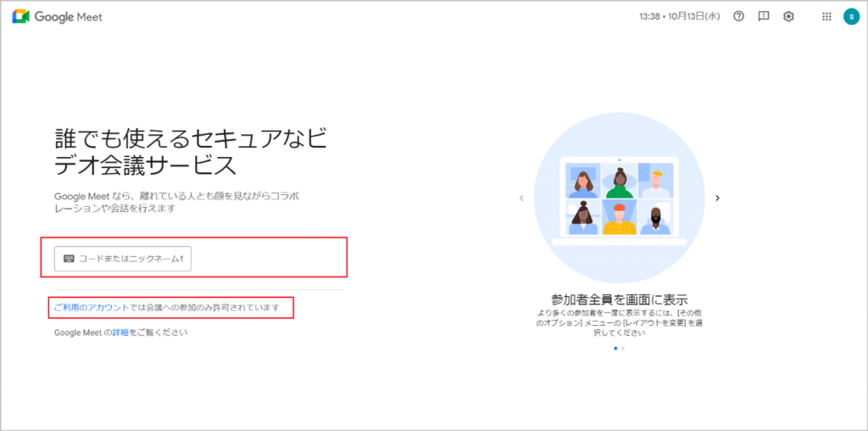Click the video meeting illustration
Image resolution: width=868 pixels, height=431 pixels.
point(619,199)
